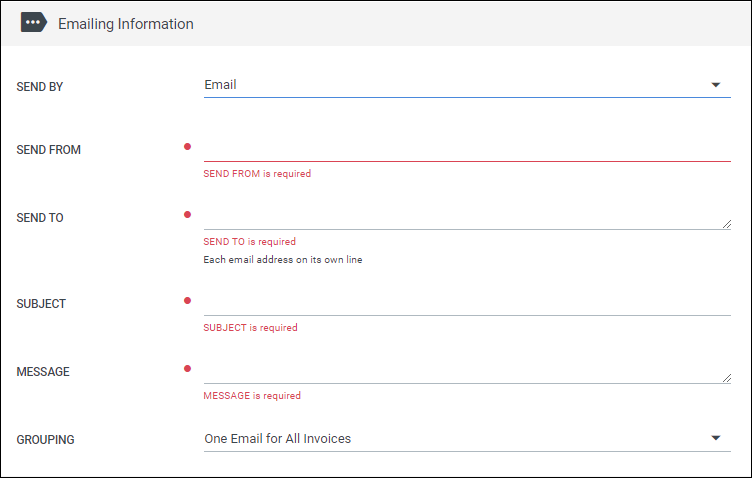Screen dimensions: 752x478
Task: Click the red required dot beside SUBJECT
Action: click(x=187, y=300)
